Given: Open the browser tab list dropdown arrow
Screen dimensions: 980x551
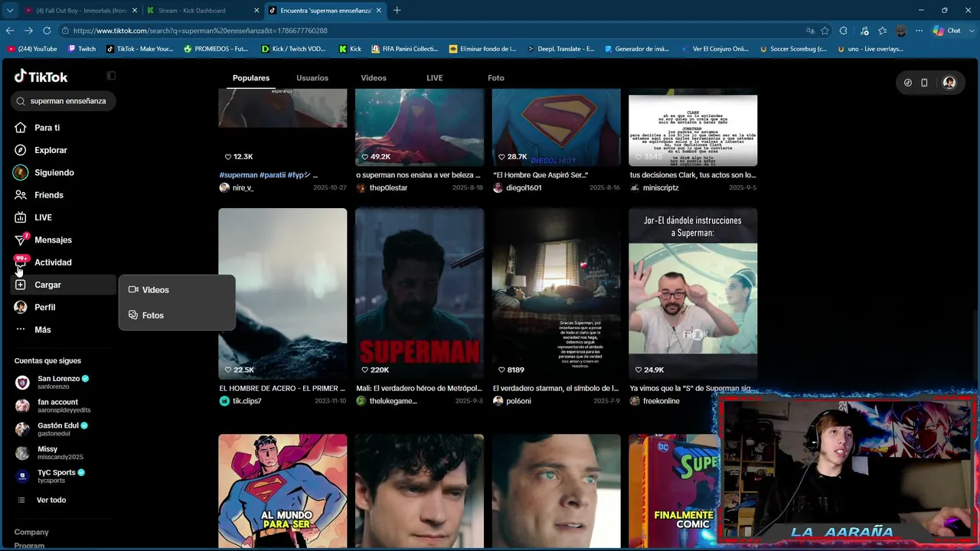Looking at the screenshot, I should click(10, 11).
